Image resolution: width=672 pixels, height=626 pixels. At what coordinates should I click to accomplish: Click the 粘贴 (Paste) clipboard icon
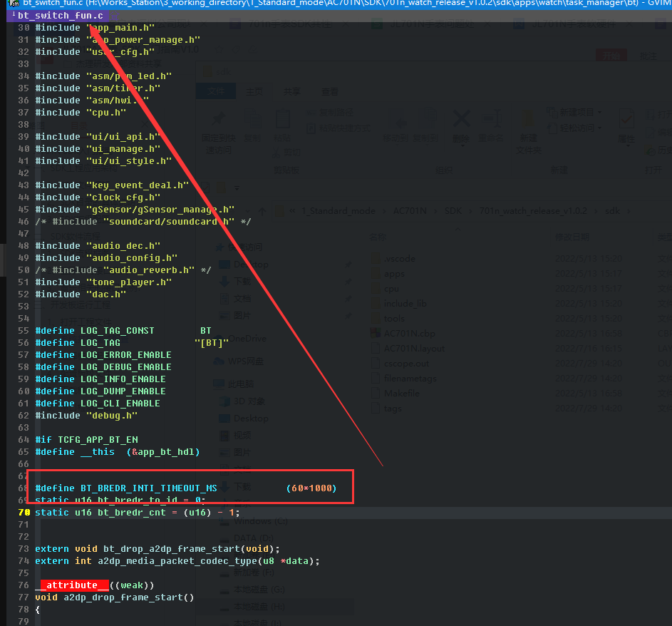click(x=282, y=119)
